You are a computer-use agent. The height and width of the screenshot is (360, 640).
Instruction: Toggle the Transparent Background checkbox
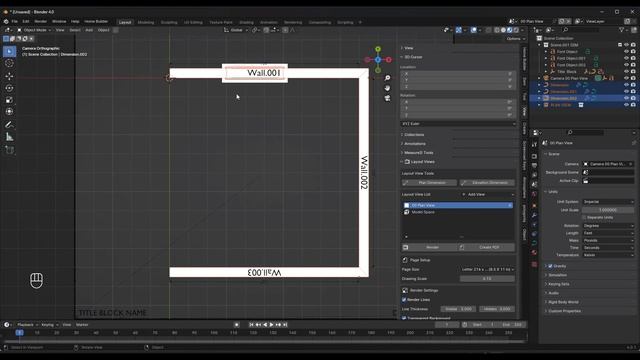pyautogui.click(x=404, y=318)
